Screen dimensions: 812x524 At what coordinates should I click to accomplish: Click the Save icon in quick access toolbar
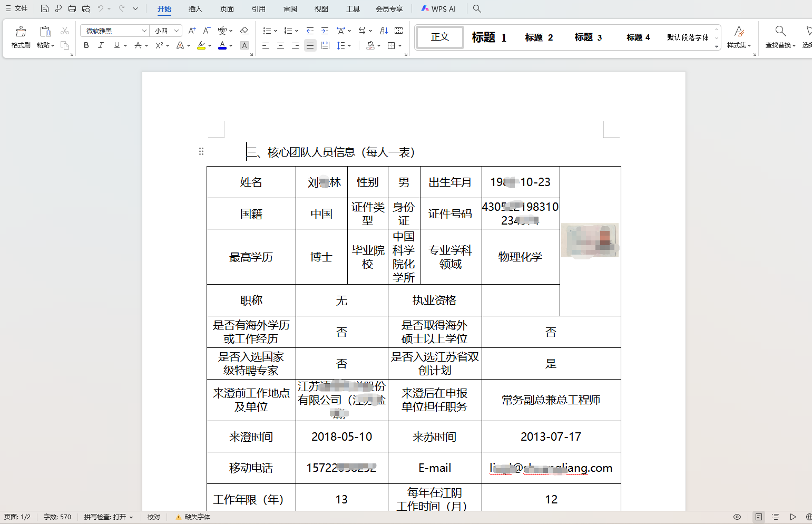pyautogui.click(x=45, y=8)
